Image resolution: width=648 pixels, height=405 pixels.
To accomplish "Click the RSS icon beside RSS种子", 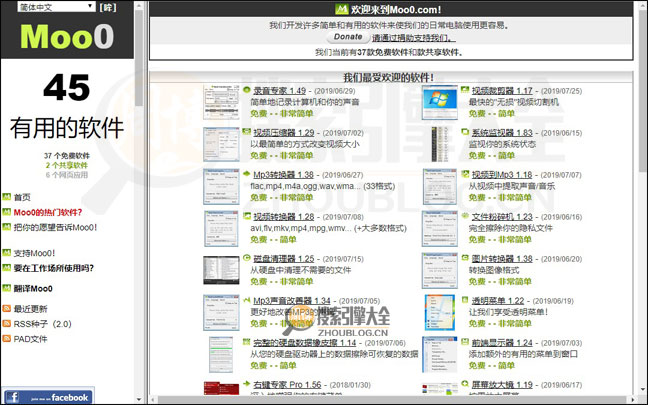I will [x=7, y=324].
